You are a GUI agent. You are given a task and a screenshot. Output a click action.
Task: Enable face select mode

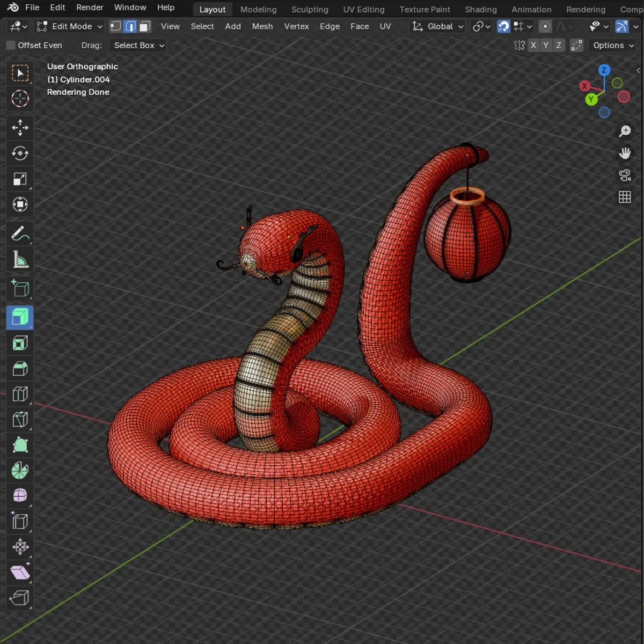coord(145,26)
